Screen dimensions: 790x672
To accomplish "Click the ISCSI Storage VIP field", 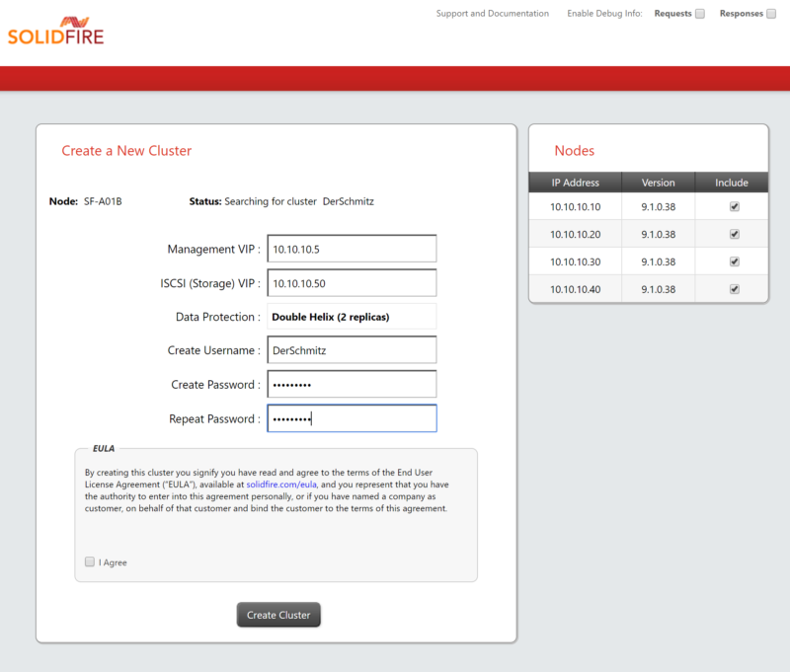I will (x=352, y=282).
